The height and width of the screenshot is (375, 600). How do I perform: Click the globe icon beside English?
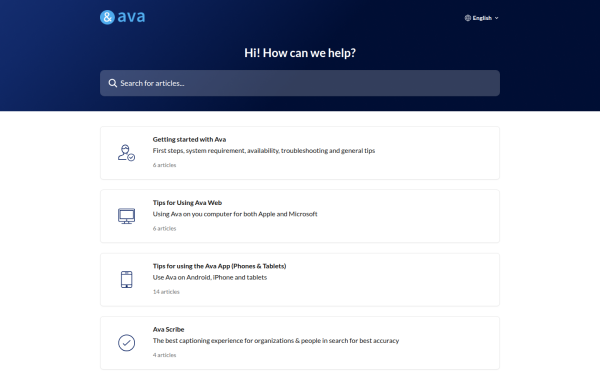468,18
